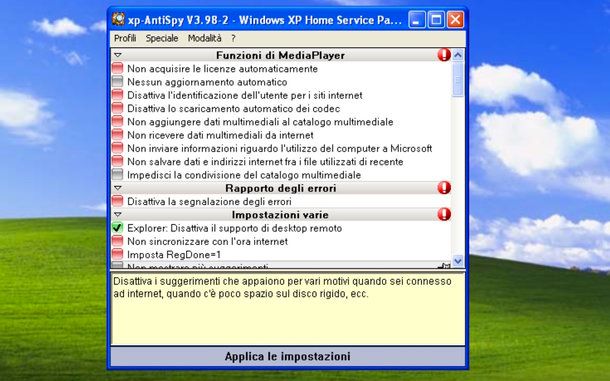Open the ? help menu
This screenshot has width=610, height=381.
[x=233, y=38]
